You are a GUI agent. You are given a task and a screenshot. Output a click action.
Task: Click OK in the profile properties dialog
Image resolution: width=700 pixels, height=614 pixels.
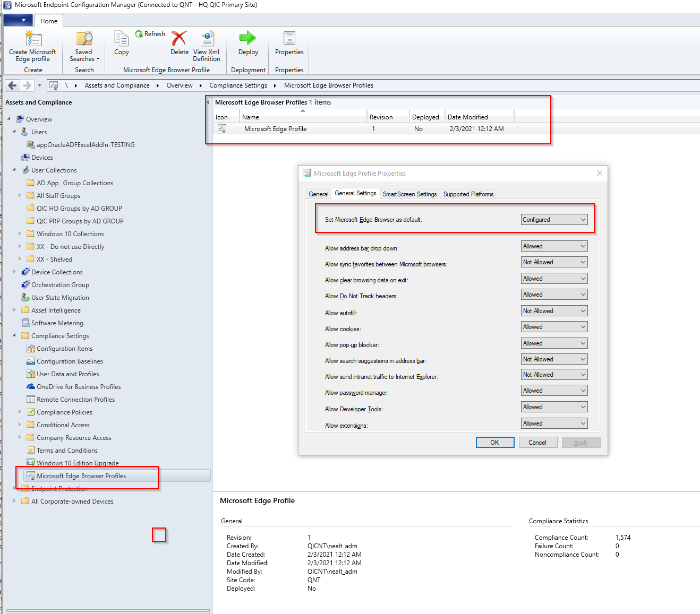(x=494, y=442)
